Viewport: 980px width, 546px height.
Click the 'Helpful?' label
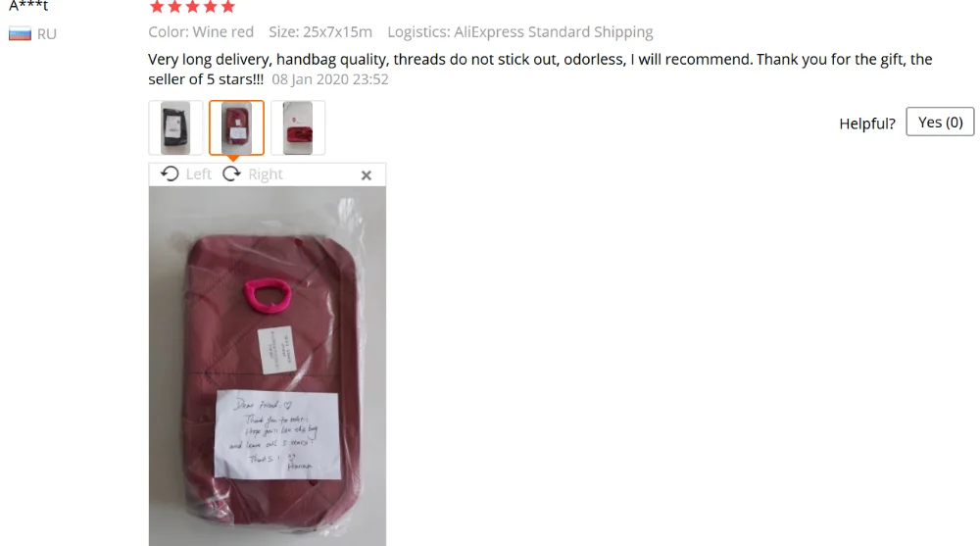point(867,124)
